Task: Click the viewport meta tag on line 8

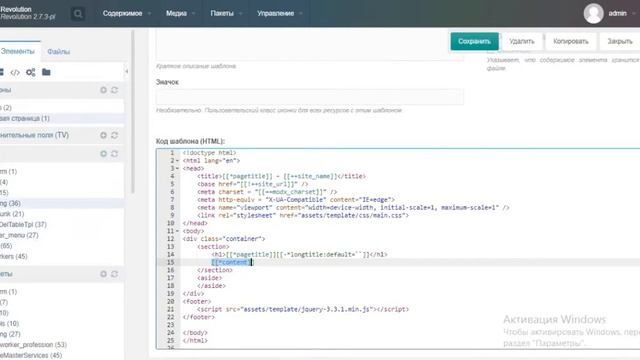Action: point(353,208)
